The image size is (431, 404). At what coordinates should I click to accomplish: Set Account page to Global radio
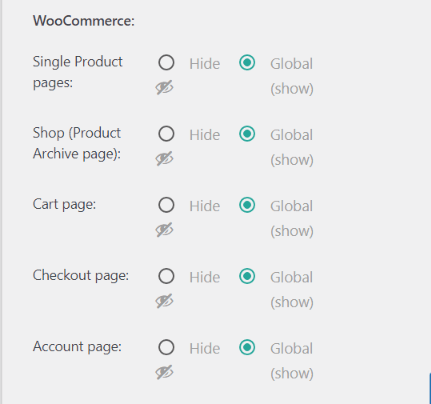point(247,347)
